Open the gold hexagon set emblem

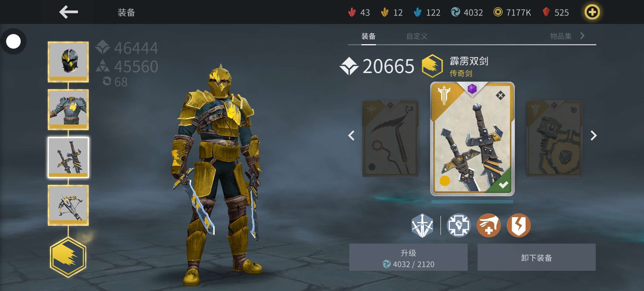click(68, 257)
